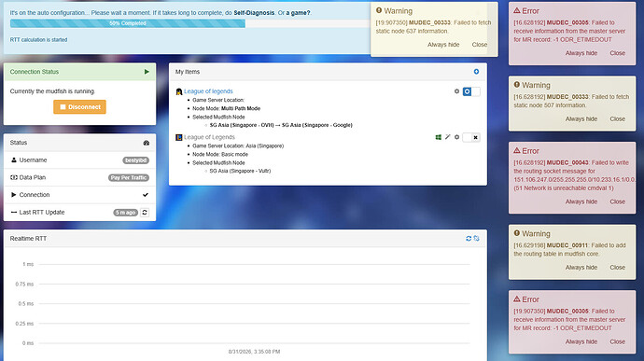
Task: Click 'RTT calculation is started' text
Action: click(38, 40)
